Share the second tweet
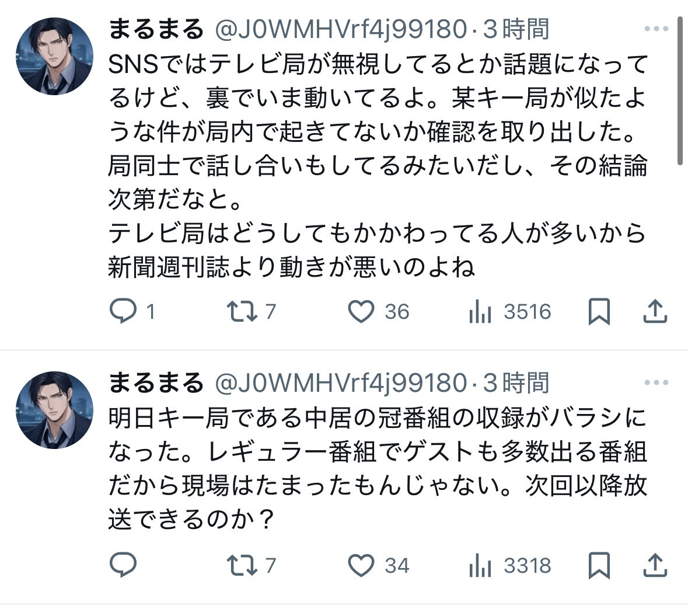The height and width of the screenshot is (616, 688). [x=655, y=565]
